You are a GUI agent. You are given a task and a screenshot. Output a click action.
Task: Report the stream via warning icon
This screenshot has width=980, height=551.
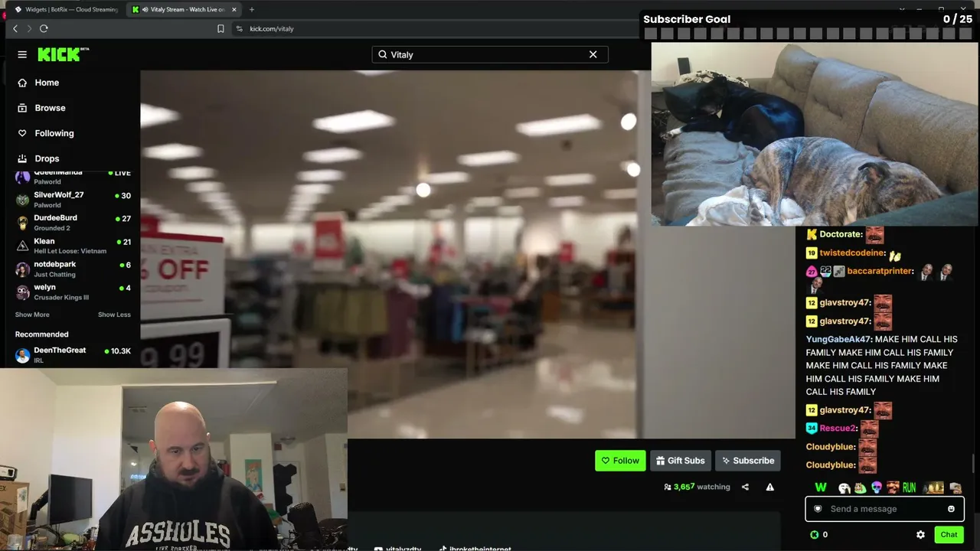click(x=770, y=487)
